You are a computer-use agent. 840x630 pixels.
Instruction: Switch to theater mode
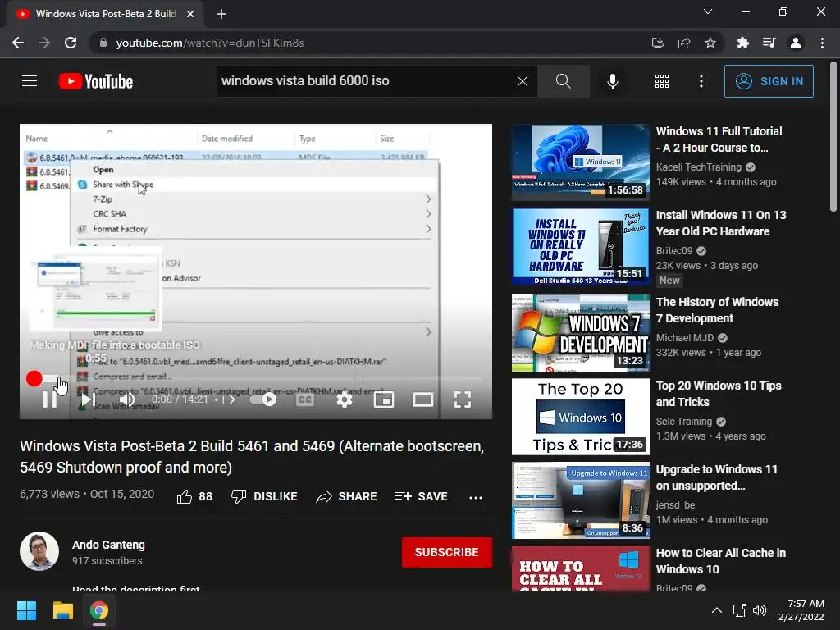tap(422, 399)
